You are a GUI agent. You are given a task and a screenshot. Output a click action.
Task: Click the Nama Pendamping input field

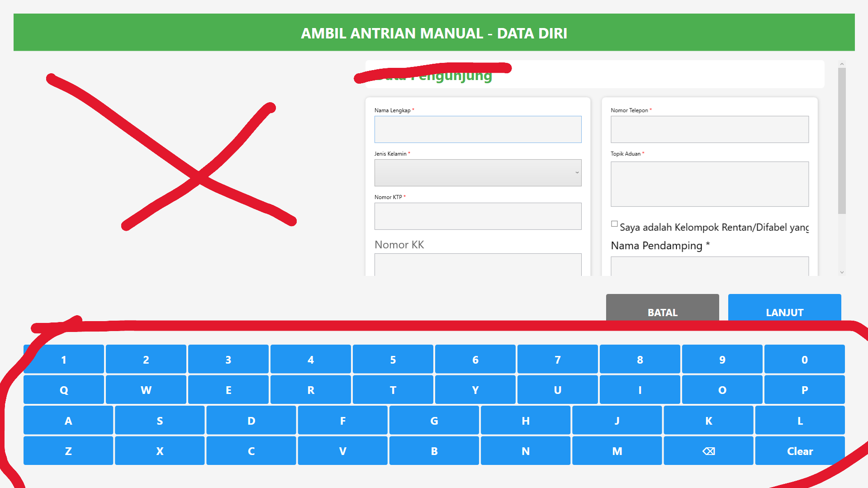709,266
